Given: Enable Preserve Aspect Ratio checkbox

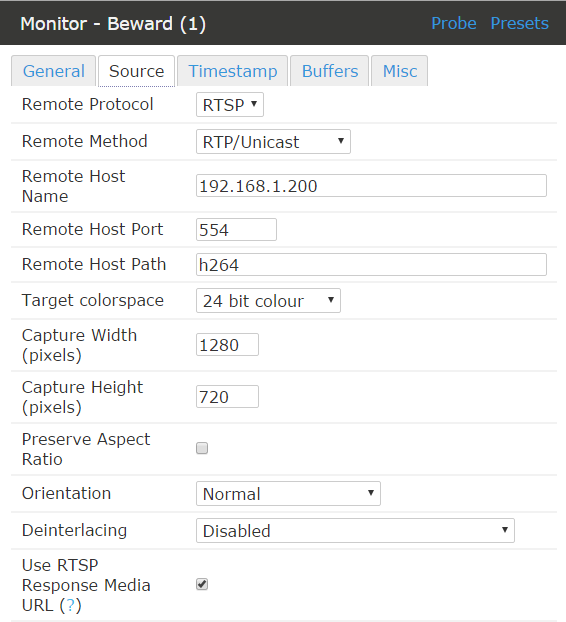Looking at the screenshot, I should (202, 448).
